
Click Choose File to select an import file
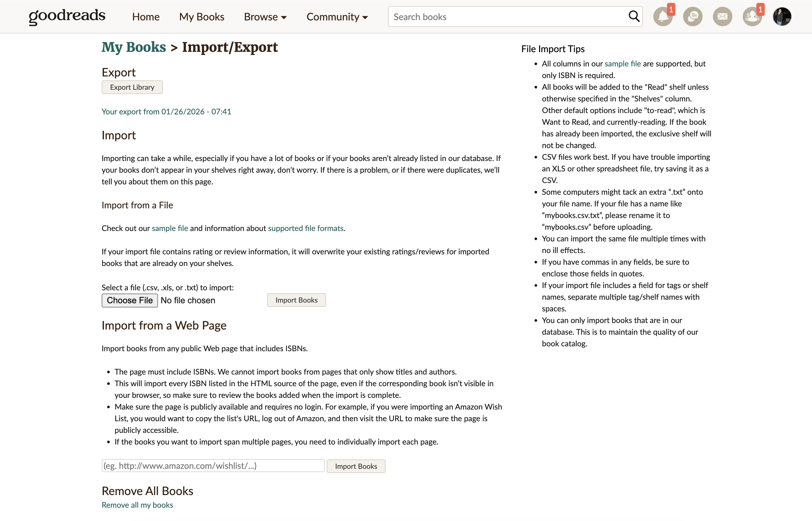point(130,300)
